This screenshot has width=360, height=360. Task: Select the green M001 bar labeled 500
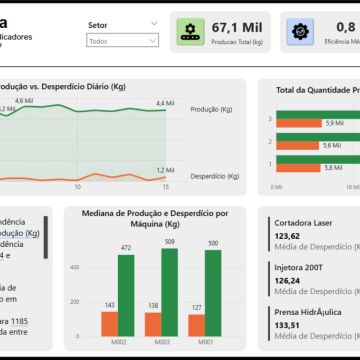213,293
